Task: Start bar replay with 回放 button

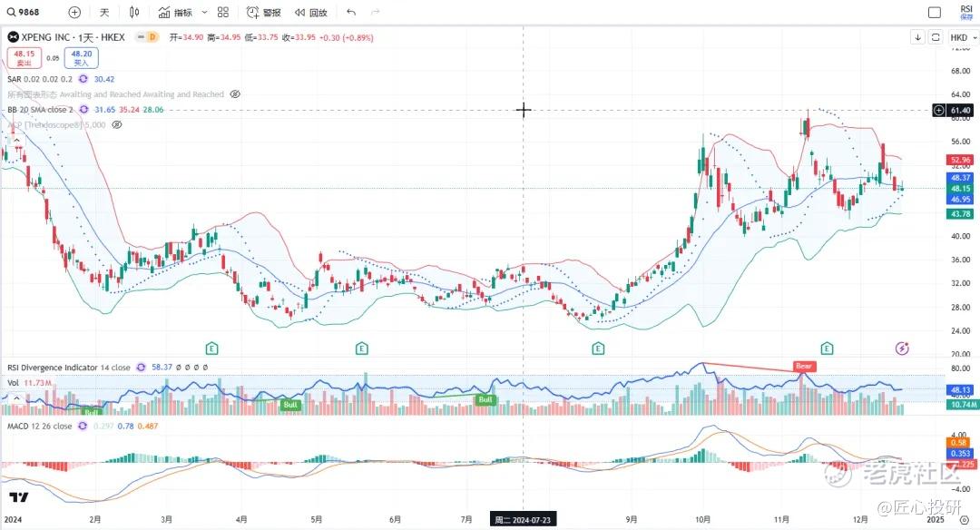Action: [310, 12]
